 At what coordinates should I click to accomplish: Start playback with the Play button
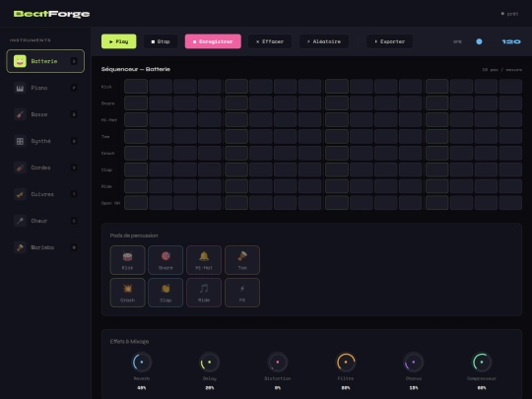[x=119, y=41]
